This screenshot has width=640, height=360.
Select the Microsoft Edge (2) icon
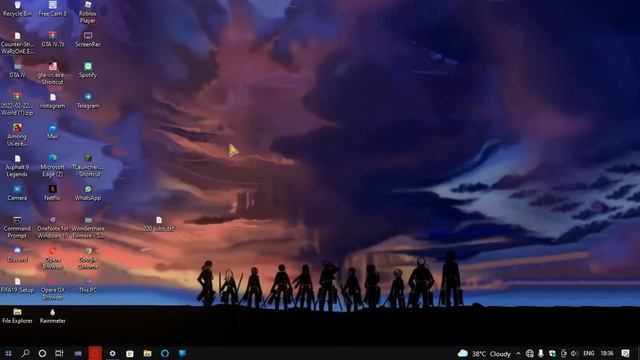click(x=53, y=166)
